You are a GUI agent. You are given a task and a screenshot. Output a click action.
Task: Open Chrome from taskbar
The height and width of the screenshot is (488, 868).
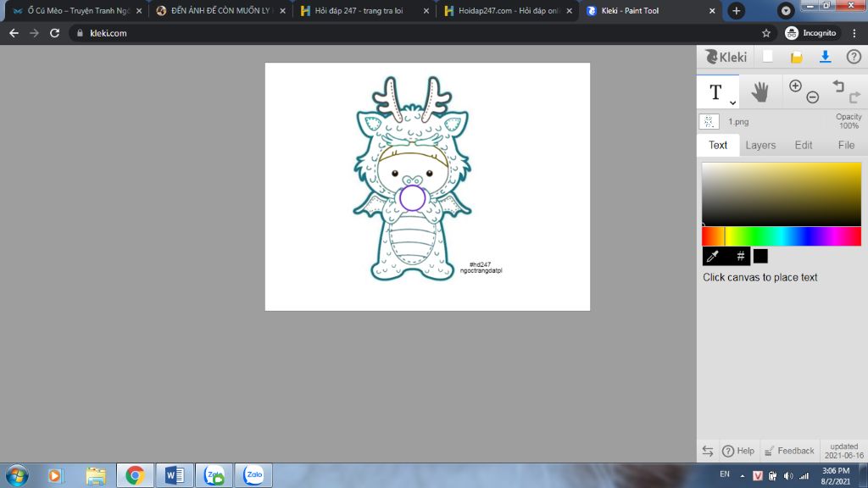click(135, 475)
